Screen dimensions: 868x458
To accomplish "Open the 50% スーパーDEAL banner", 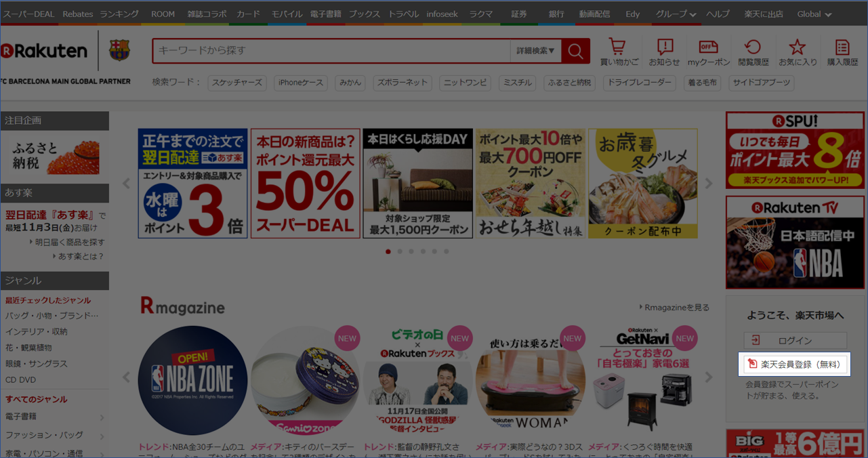I will tap(306, 184).
